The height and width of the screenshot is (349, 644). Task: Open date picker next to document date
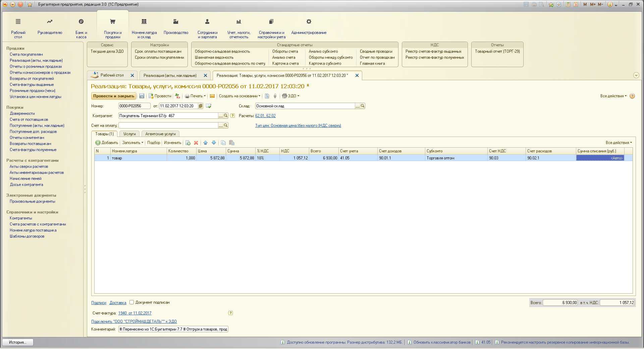[201, 106]
